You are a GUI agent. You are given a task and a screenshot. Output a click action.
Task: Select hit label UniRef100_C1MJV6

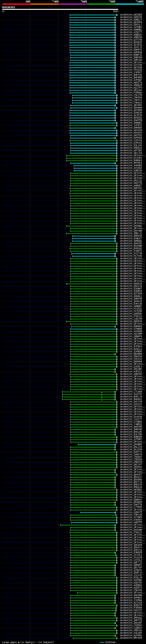tap(131, 140)
